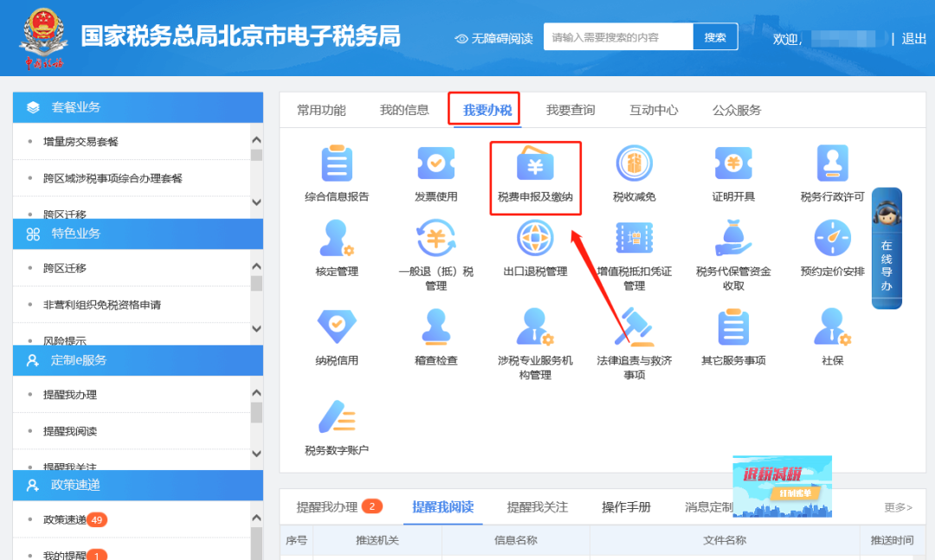This screenshot has width=935, height=560.
Task: Open the 综合信息报告 icon
Action: [x=336, y=164]
